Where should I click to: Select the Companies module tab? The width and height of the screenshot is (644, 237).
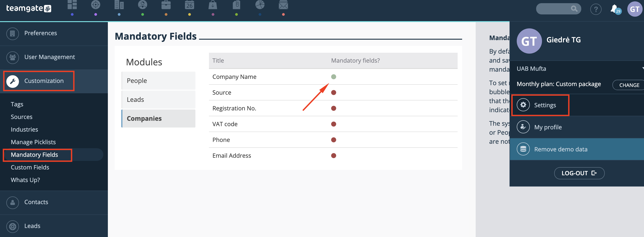pyautogui.click(x=158, y=118)
